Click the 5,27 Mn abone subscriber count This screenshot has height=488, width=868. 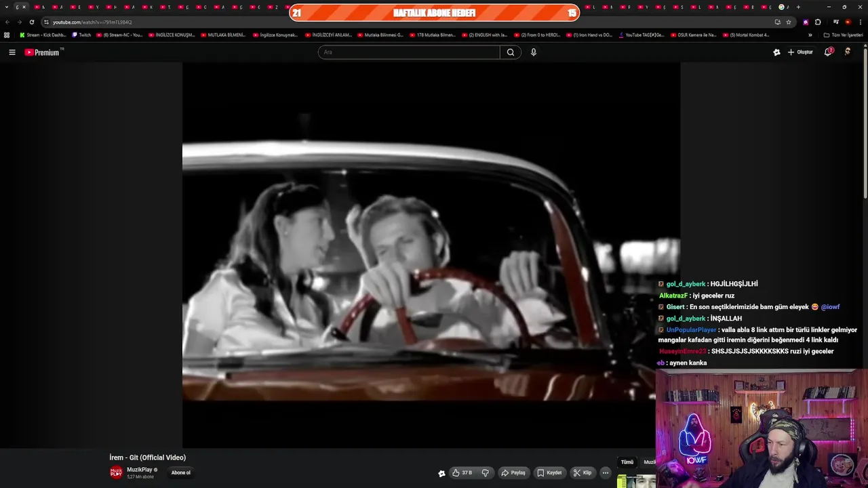coord(140,477)
